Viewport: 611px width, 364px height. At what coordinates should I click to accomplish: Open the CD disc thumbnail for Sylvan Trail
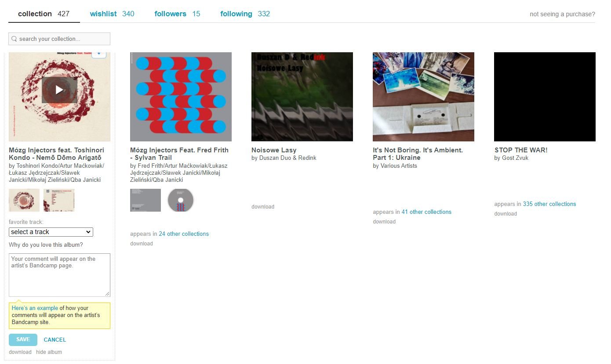coord(181,200)
